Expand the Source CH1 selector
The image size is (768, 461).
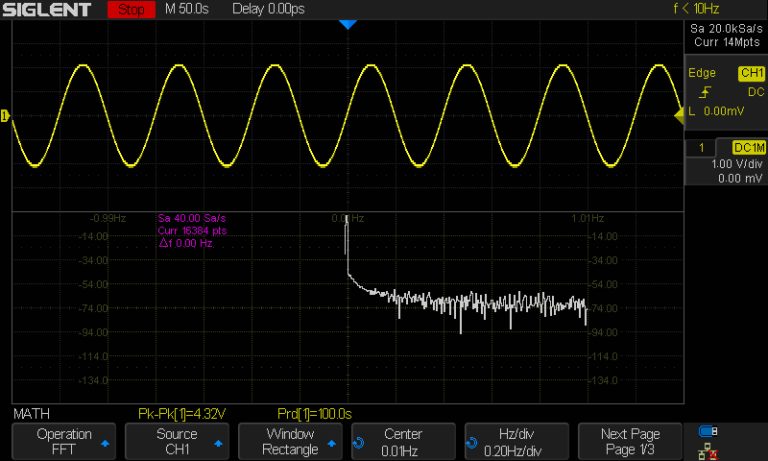coord(176,441)
